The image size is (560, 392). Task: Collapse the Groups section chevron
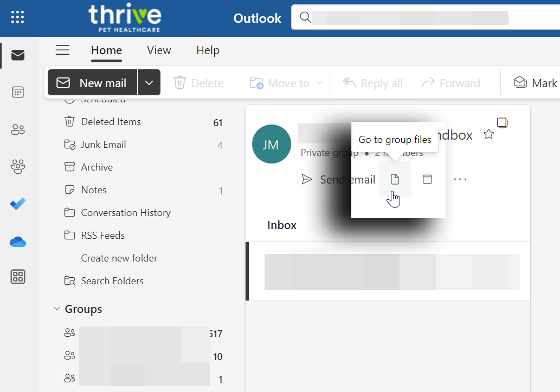click(x=56, y=309)
